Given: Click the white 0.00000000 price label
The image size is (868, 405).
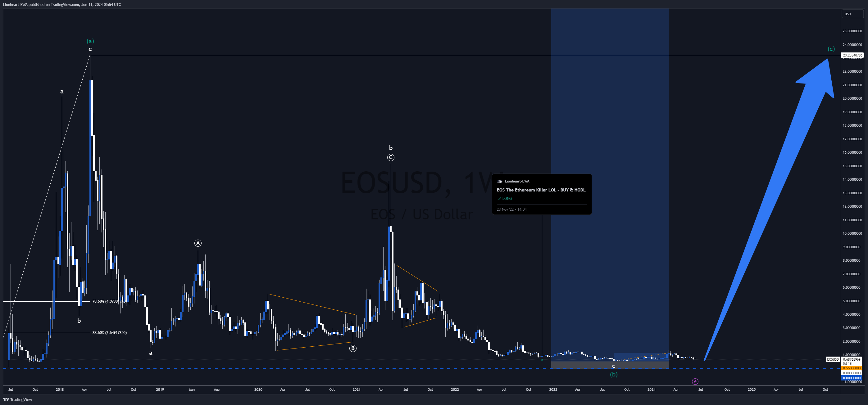Looking at the screenshot, I should click(x=852, y=373).
